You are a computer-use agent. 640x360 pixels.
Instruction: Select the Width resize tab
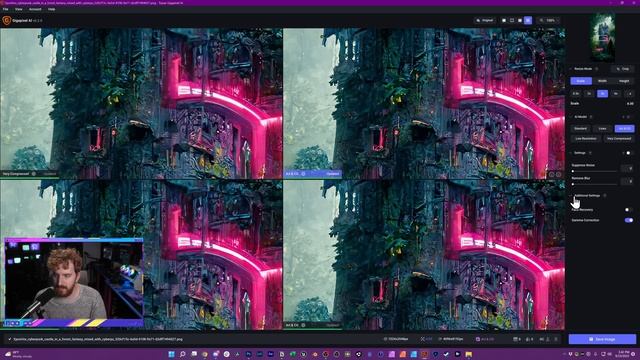tap(602, 81)
